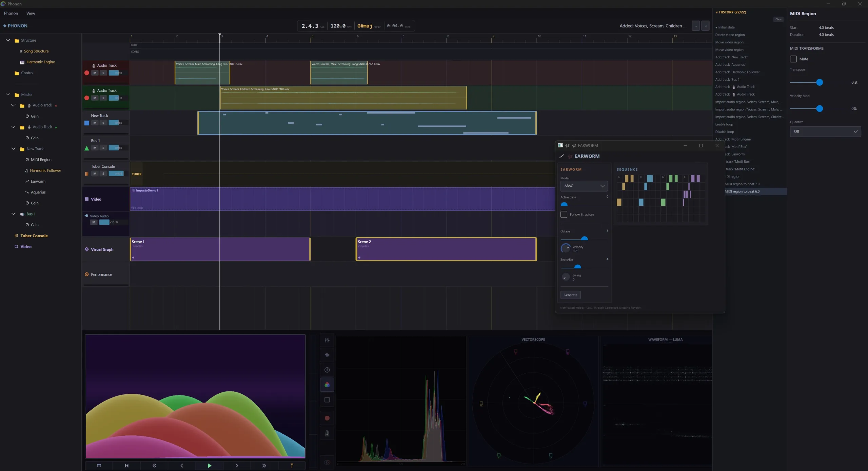Select Tuber Console in the tree

click(x=34, y=236)
